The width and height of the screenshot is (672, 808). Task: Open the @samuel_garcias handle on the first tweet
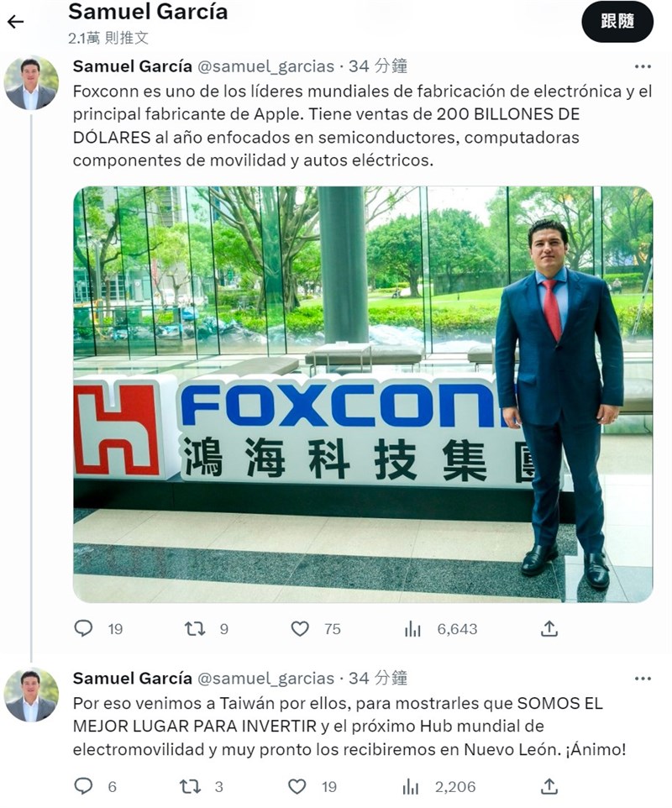(266, 66)
